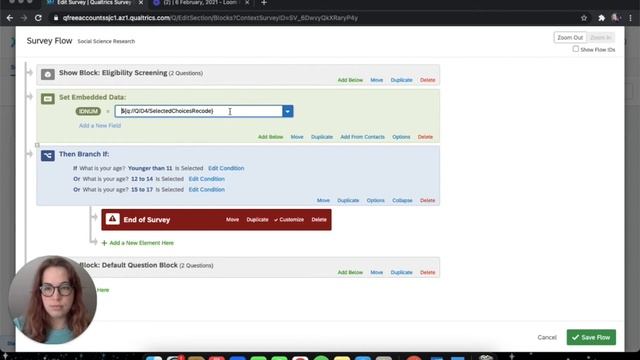Reload the page with the refresh icon
This screenshot has height=360, width=640.
(x=38, y=18)
